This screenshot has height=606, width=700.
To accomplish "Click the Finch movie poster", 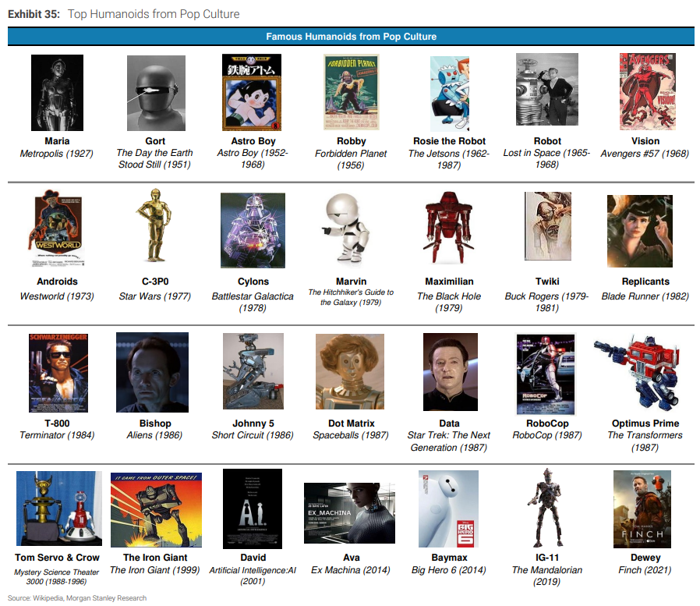I will click(642, 509).
